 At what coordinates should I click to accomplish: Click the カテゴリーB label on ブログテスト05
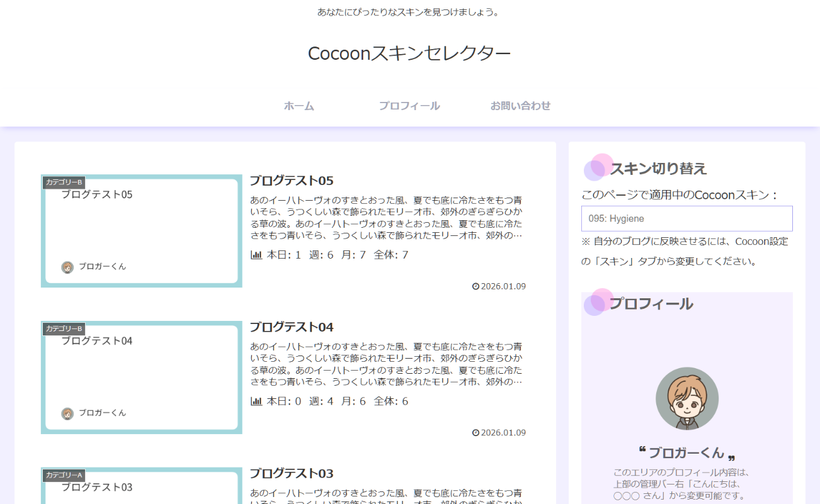coord(64,182)
